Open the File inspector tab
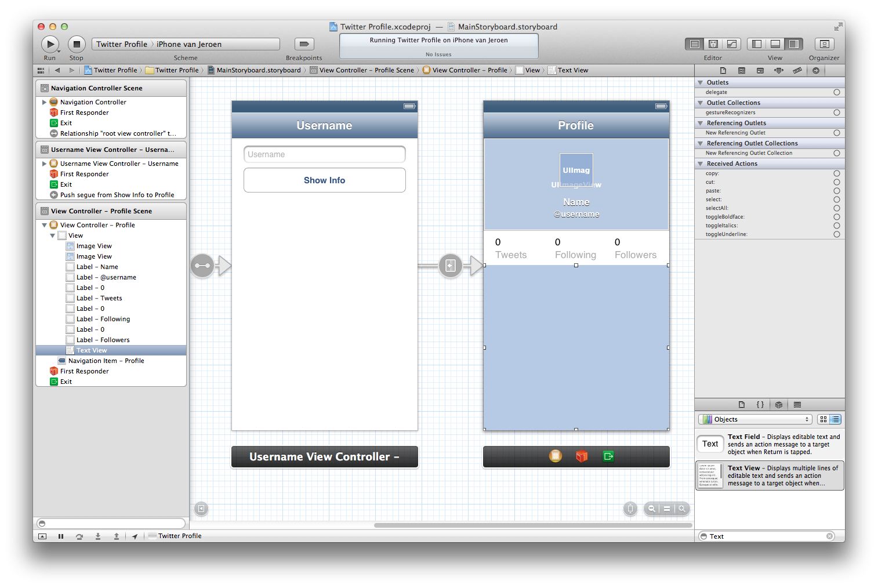This screenshot has width=878, height=588. [x=723, y=71]
